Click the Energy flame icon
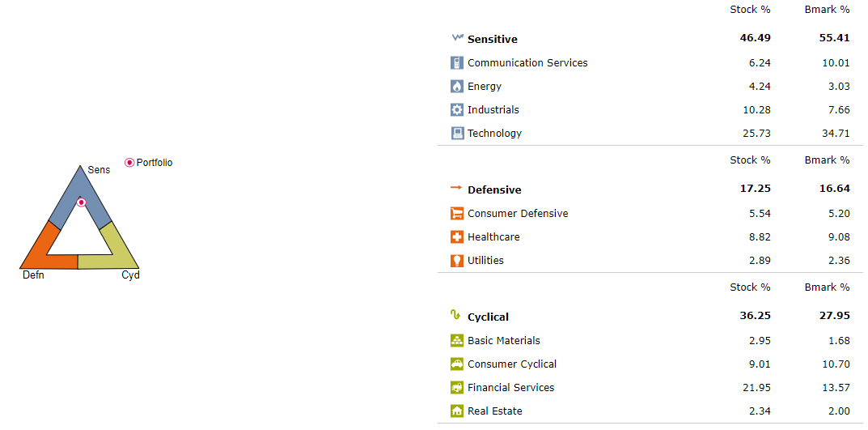 pyautogui.click(x=457, y=87)
